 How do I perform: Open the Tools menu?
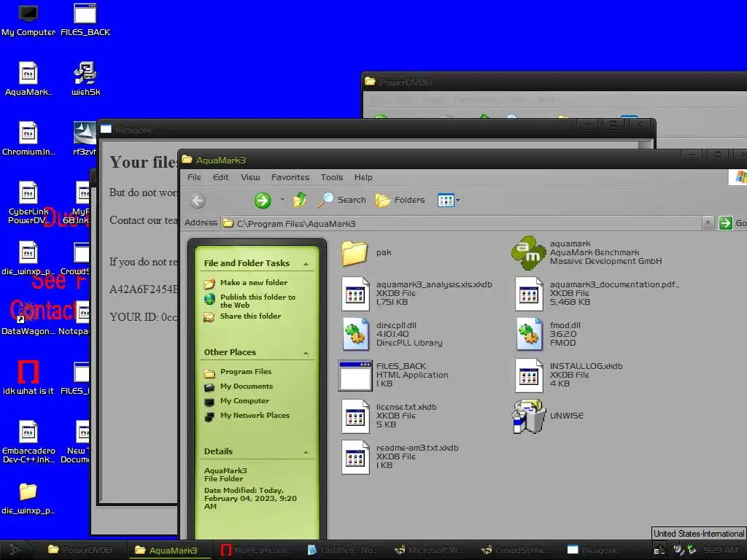332,177
